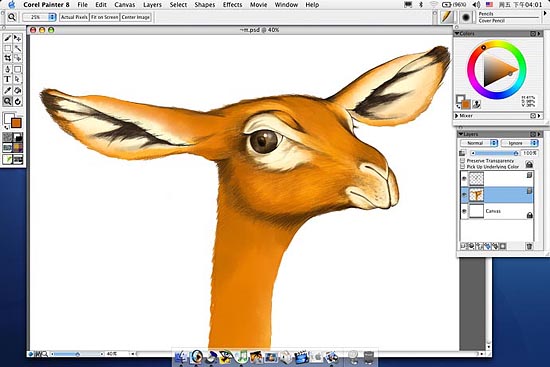Enable Preserve Transparency checkbox
This screenshot has height=367, width=550.
462,160
